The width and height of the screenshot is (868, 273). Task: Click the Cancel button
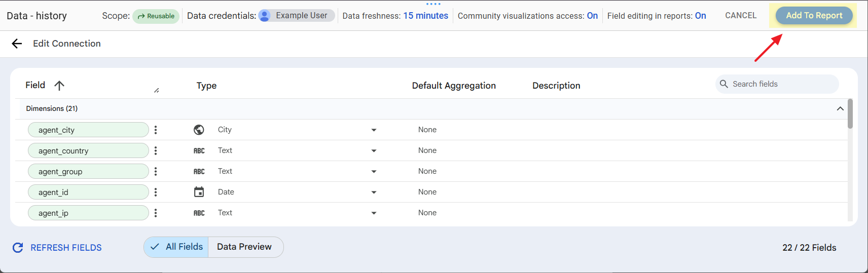(741, 16)
